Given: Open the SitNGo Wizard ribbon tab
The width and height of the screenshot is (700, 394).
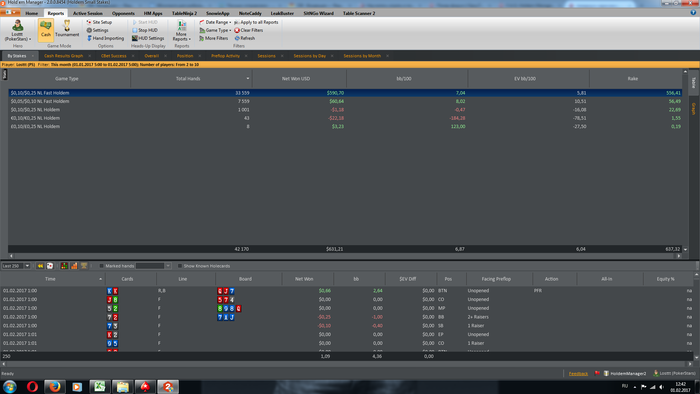Looking at the screenshot, I should [318, 13].
